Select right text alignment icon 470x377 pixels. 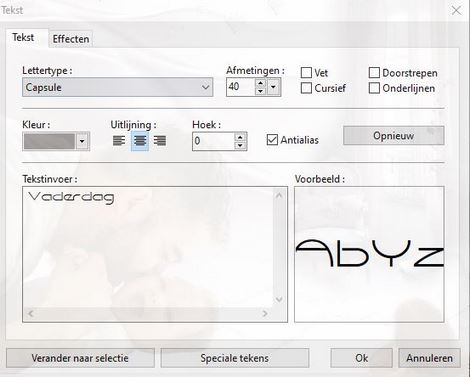(x=160, y=141)
